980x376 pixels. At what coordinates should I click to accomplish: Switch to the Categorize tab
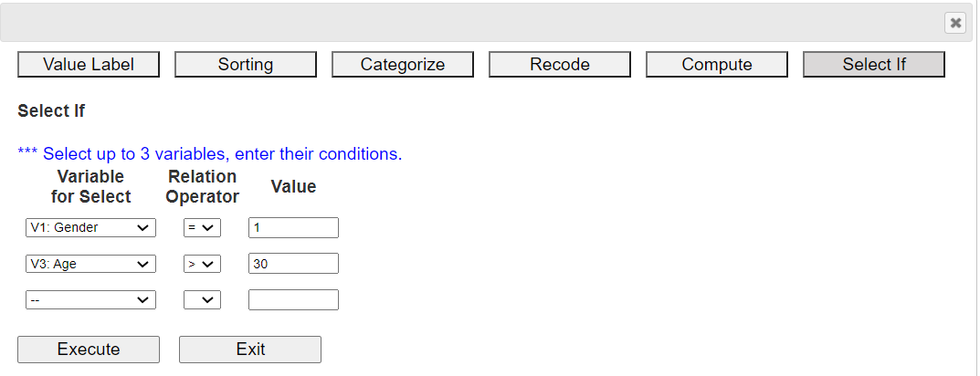[x=403, y=64]
